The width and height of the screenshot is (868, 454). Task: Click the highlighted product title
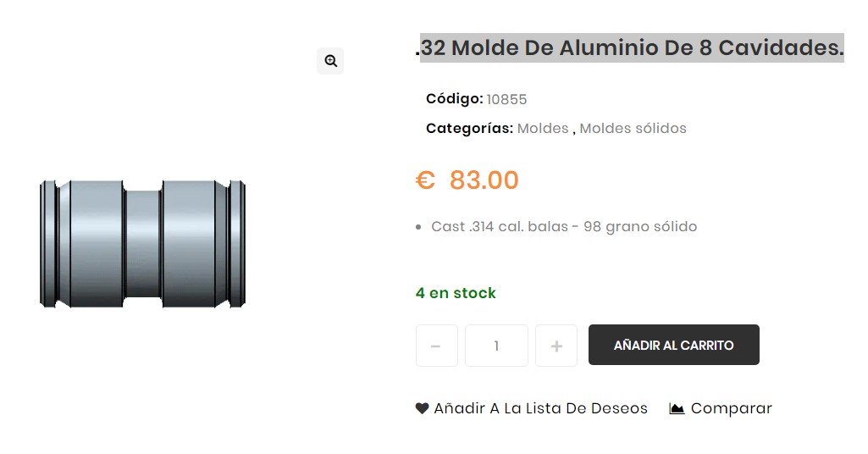[x=631, y=48]
